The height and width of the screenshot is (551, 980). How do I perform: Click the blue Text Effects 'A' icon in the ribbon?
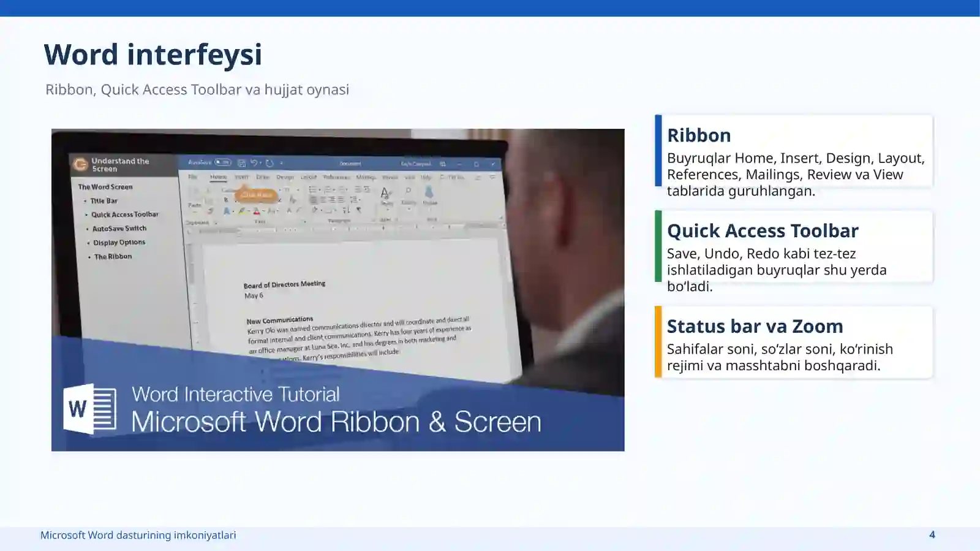(x=227, y=211)
